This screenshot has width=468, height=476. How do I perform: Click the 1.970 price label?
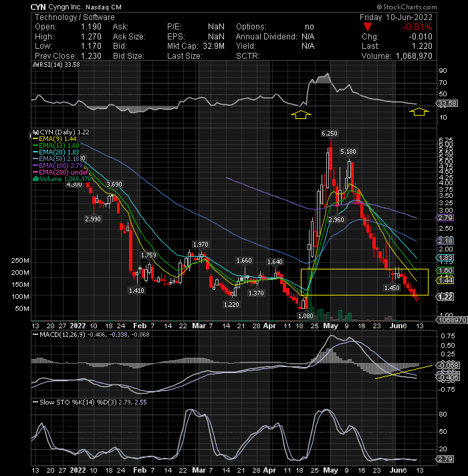click(x=201, y=245)
